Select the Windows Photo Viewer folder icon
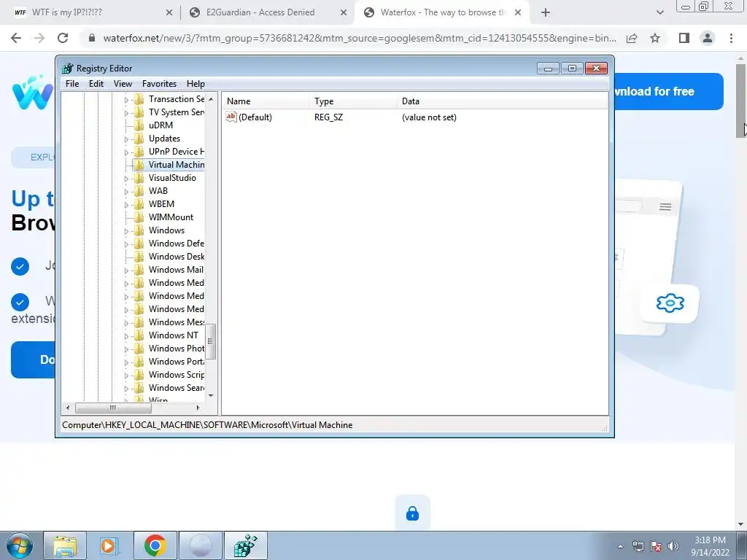Image resolution: width=747 pixels, height=560 pixels. tap(139, 349)
